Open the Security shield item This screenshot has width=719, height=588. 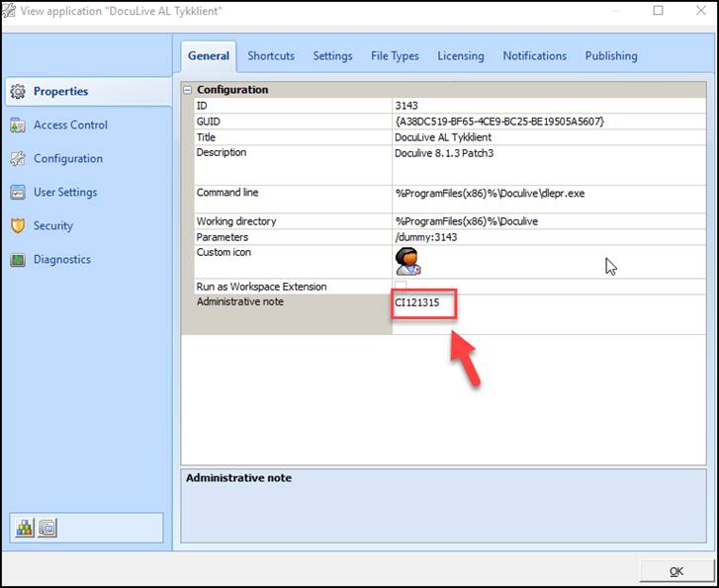tap(17, 226)
